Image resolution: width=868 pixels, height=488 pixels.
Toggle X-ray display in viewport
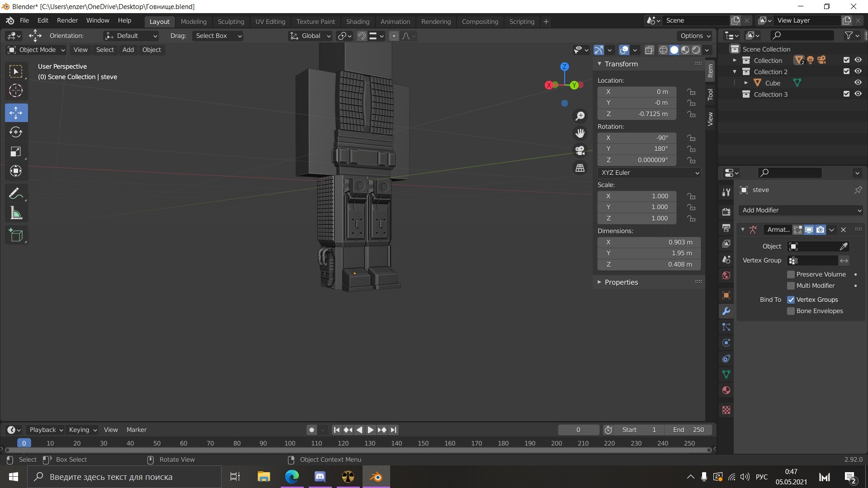pos(649,50)
